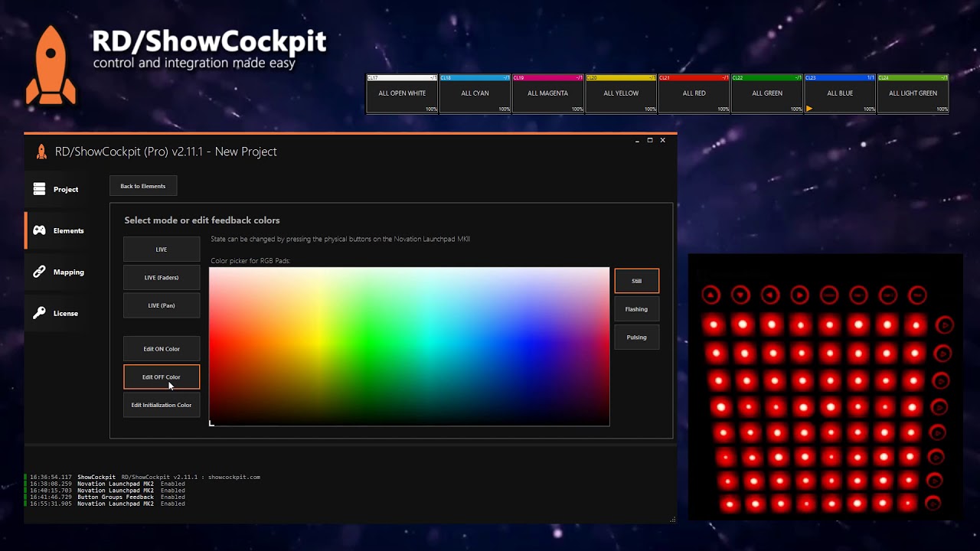The width and height of the screenshot is (980, 551).
Task: Click the 'Color picker for RGB Pads:' label
Action: [x=250, y=261]
